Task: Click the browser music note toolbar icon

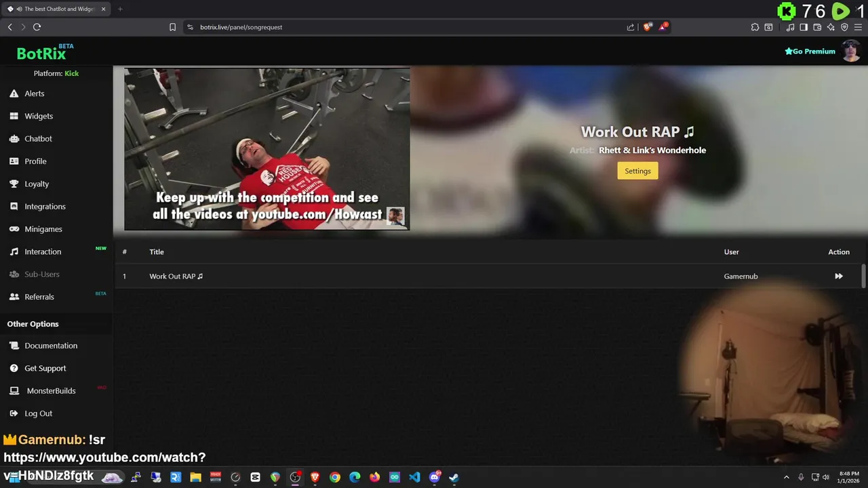Action: pyautogui.click(x=790, y=27)
